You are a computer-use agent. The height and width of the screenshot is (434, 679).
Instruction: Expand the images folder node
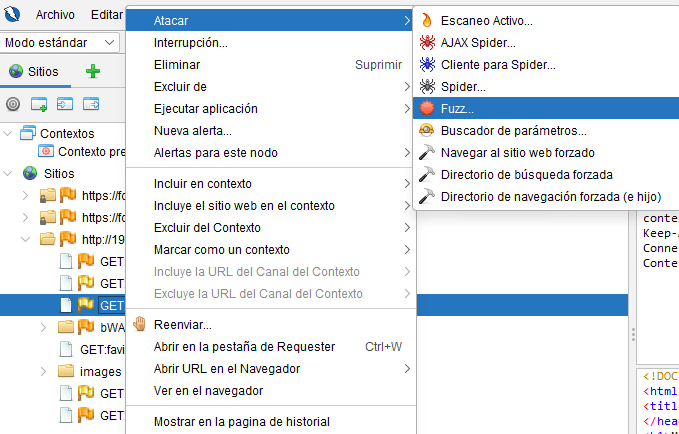(x=43, y=371)
